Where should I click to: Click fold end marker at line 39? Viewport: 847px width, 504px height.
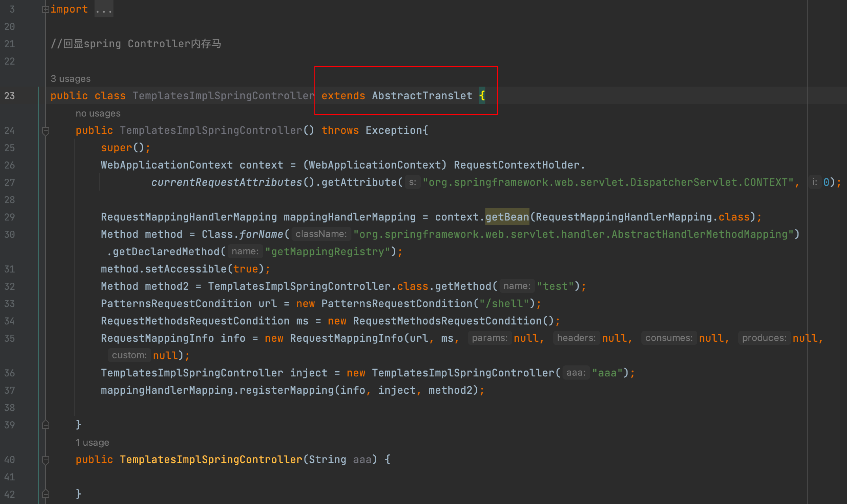(x=46, y=425)
